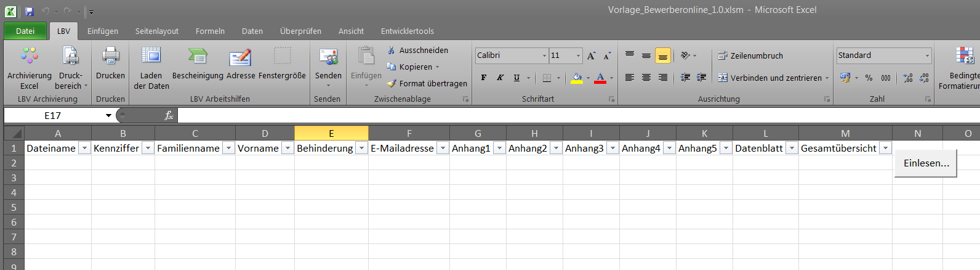Center text horizontally
Screen dimensions: 980x270
click(646, 78)
